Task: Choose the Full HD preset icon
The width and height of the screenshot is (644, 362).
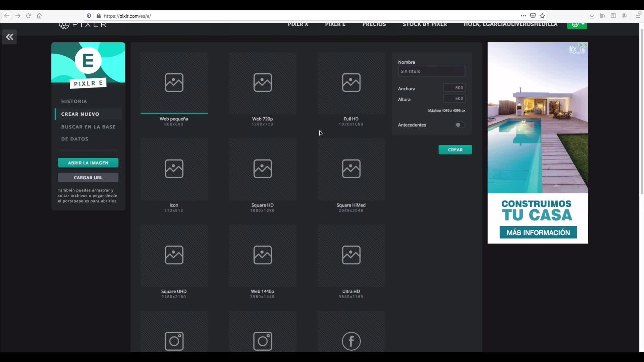Action: point(351,83)
